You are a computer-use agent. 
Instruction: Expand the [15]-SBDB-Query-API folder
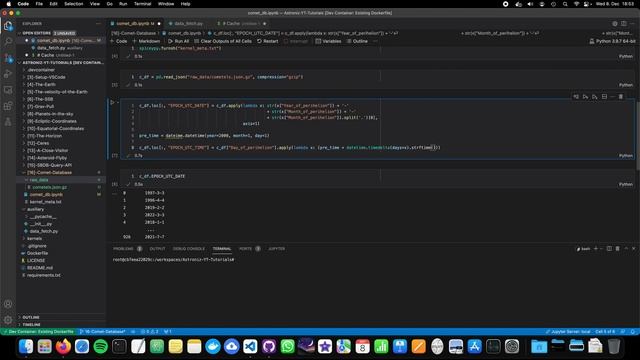click(49, 165)
